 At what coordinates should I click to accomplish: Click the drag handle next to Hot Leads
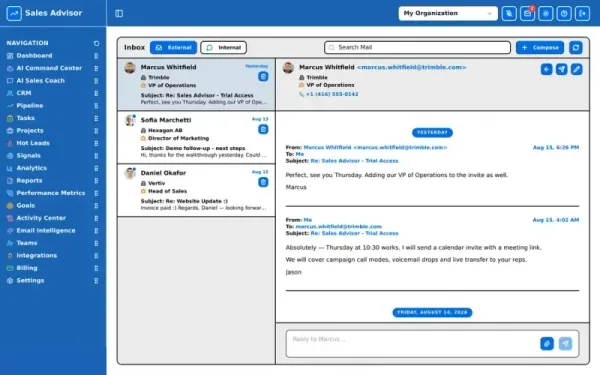point(96,143)
